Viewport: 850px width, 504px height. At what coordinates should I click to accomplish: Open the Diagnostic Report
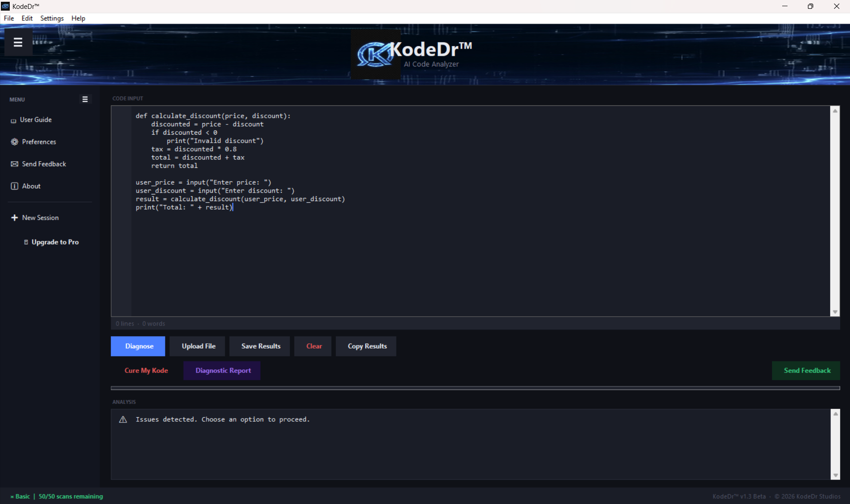coord(222,370)
